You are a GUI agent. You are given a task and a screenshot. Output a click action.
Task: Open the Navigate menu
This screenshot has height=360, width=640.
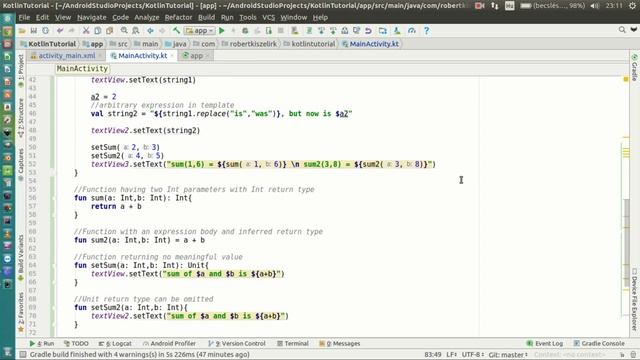(x=91, y=17)
